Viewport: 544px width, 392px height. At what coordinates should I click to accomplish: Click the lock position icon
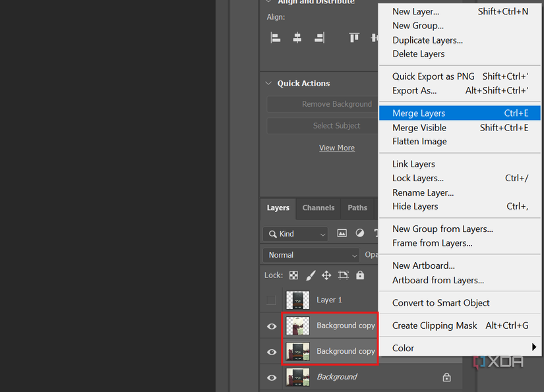coord(326,275)
